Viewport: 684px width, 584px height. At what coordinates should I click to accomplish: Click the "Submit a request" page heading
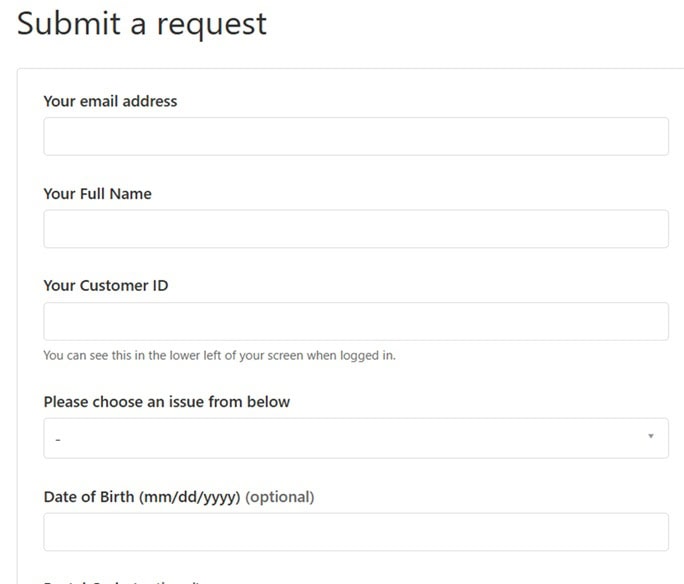click(x=142, y=23)
